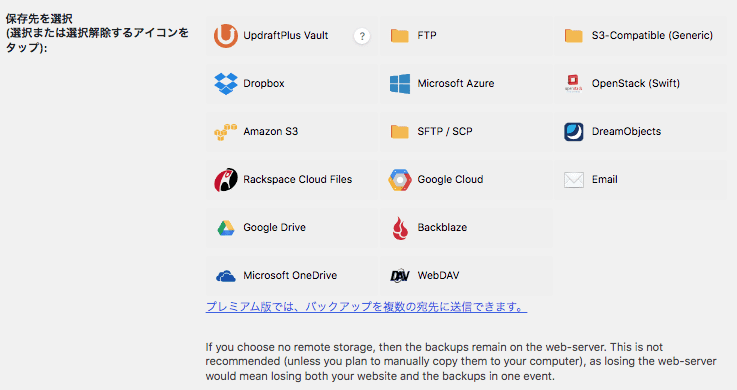Image resolution: width=737 pixels, height=390 pixels.
Task: Select the Email envelope icon
Action: point(573,180)
